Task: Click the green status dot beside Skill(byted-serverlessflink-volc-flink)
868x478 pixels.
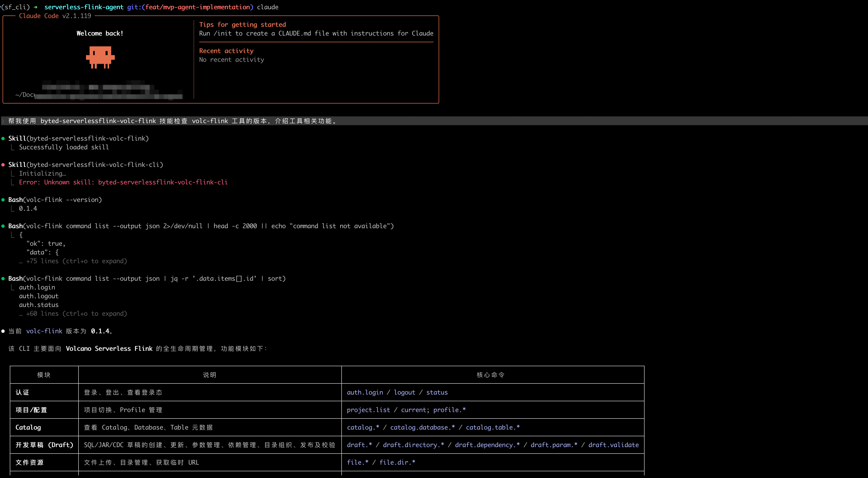Action: click(3, 139)
